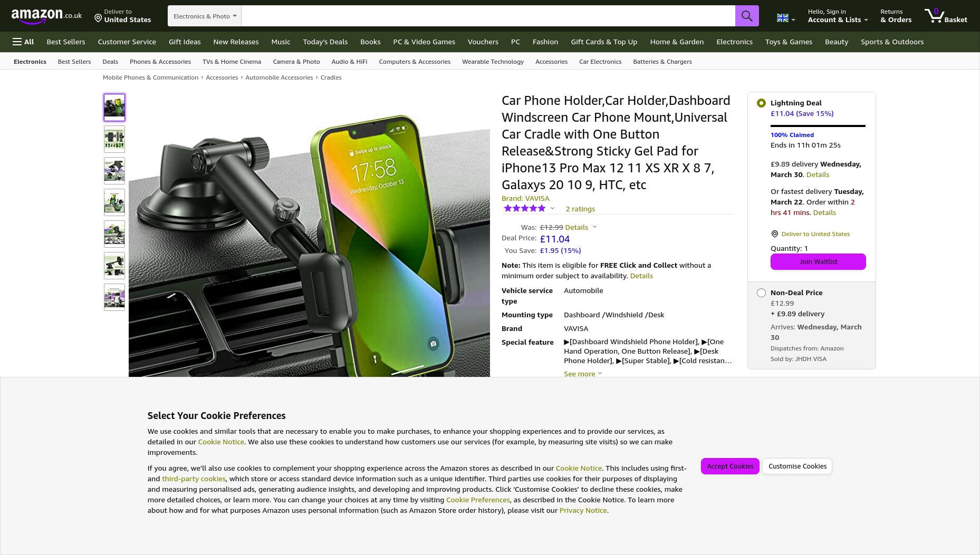Expand the Was price Details chevron

coord(594,227)
